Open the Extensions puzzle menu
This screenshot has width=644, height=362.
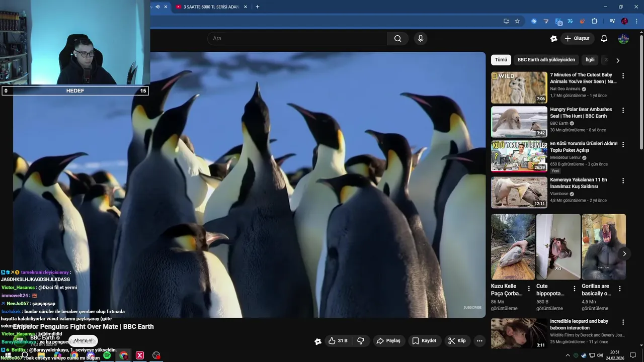pos(595,21)
